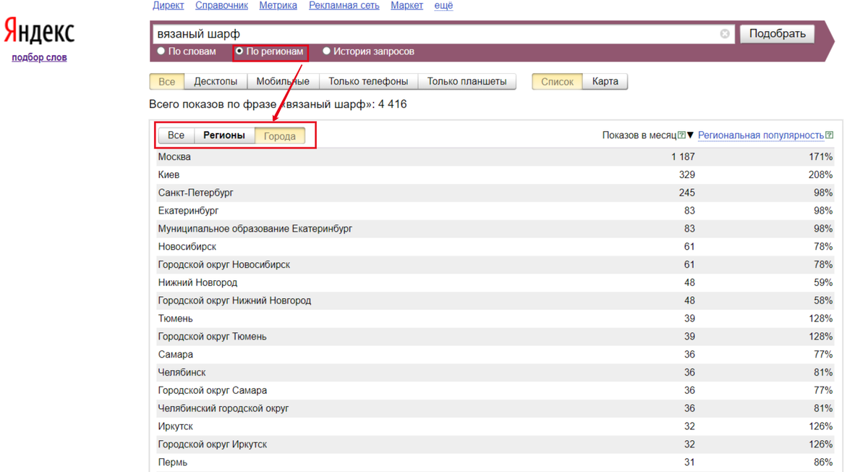The image size is (868, 472).
Task: Click the 1 187 impressions value for Москва
Action: [x=683, y=157]
